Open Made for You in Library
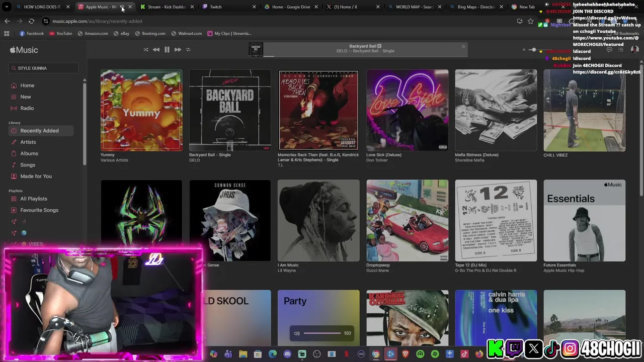 (36, 176)
